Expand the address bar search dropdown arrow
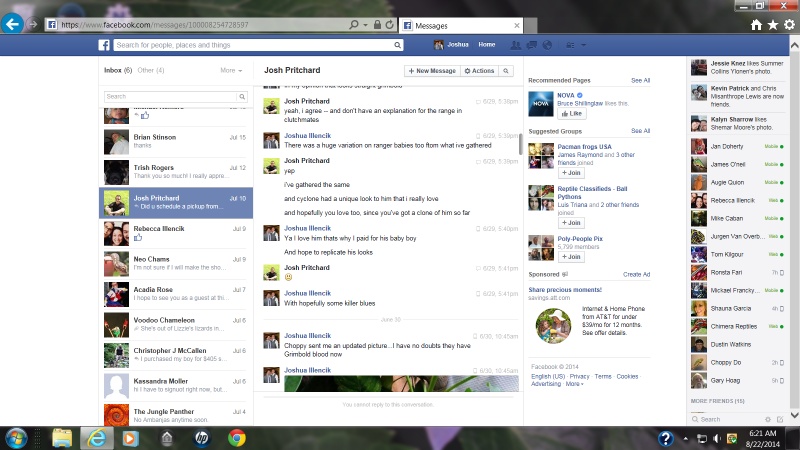 365,24
